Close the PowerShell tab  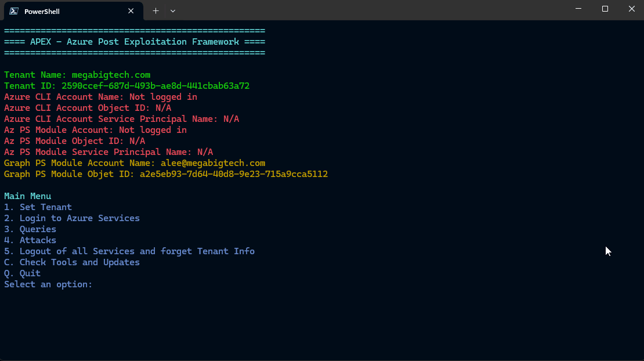[131, 11]
